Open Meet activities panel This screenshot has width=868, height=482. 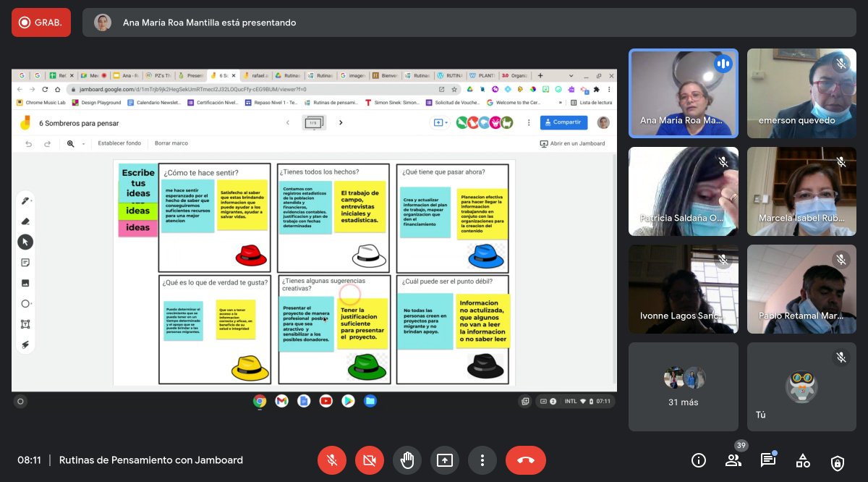(803, 460)
